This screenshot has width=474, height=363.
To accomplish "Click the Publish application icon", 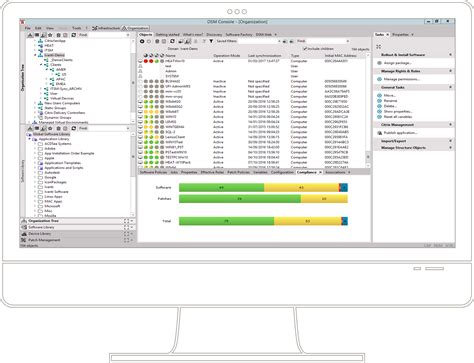I will (379, 133).
